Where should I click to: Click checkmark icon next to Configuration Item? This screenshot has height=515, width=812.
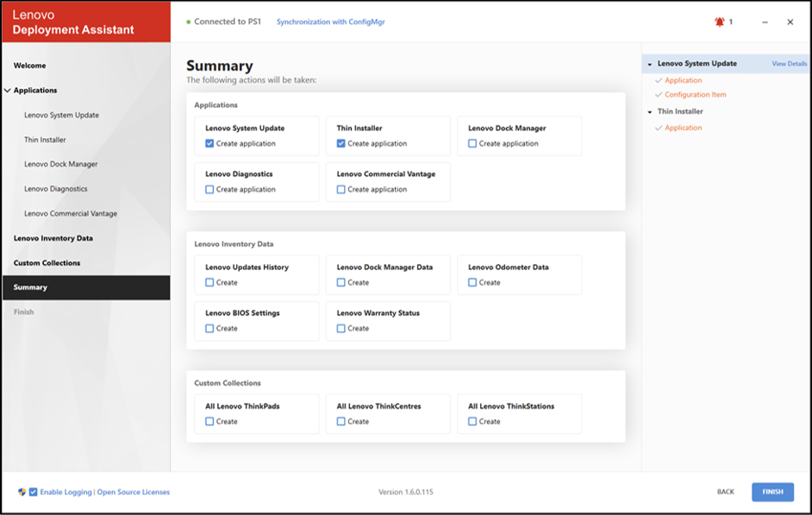coord(659,94)
